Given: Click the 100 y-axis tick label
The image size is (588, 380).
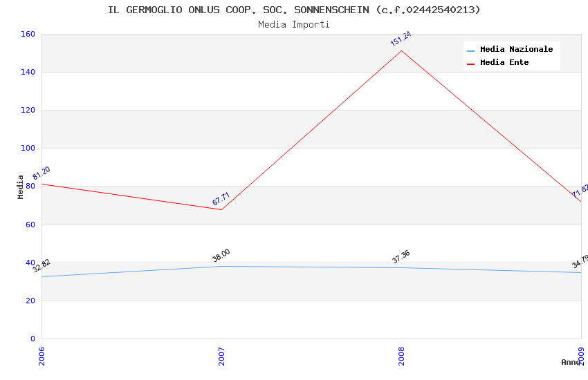Looking at the screenshot, I should [x=28, y=149].
